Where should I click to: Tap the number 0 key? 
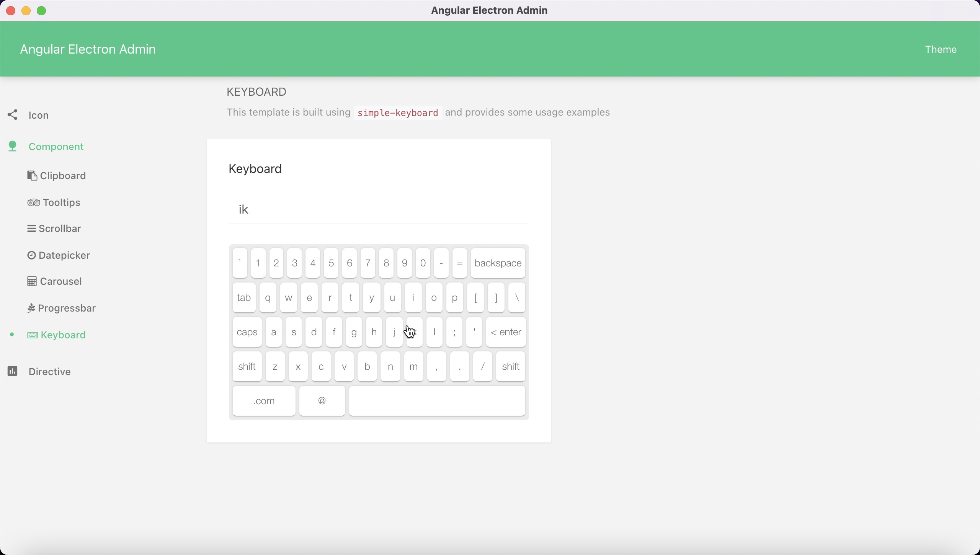click(x=423, y=263)
